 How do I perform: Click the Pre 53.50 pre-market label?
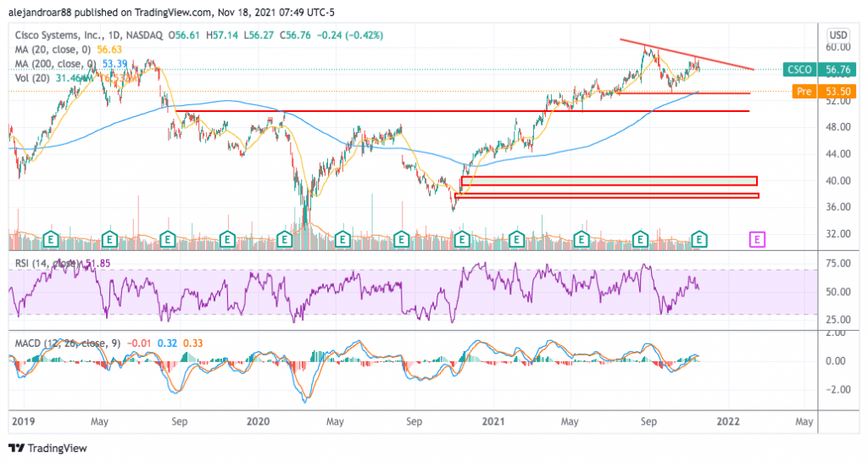click(824, 91)
